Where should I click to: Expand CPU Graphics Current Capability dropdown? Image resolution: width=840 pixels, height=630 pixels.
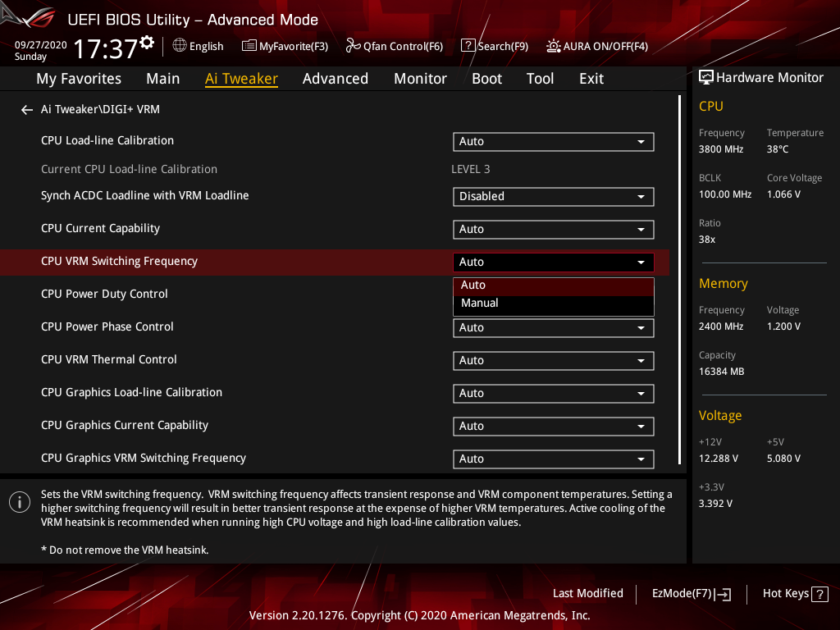pyautogui.click(x=554, y=427)
